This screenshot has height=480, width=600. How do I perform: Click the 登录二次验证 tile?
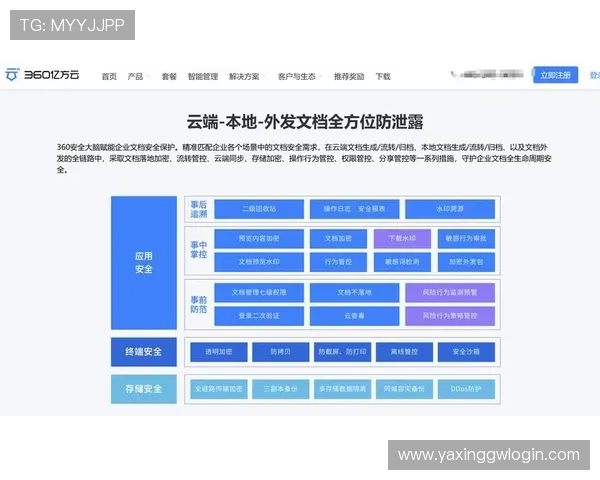(x=259, y=316)
